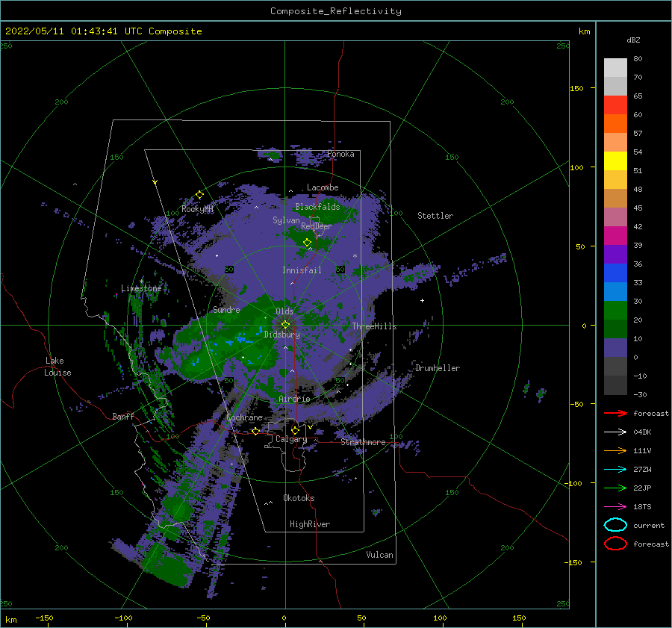Click the Limestone label
This screenshot has height=628, width=672.
[x=141, y=288]
